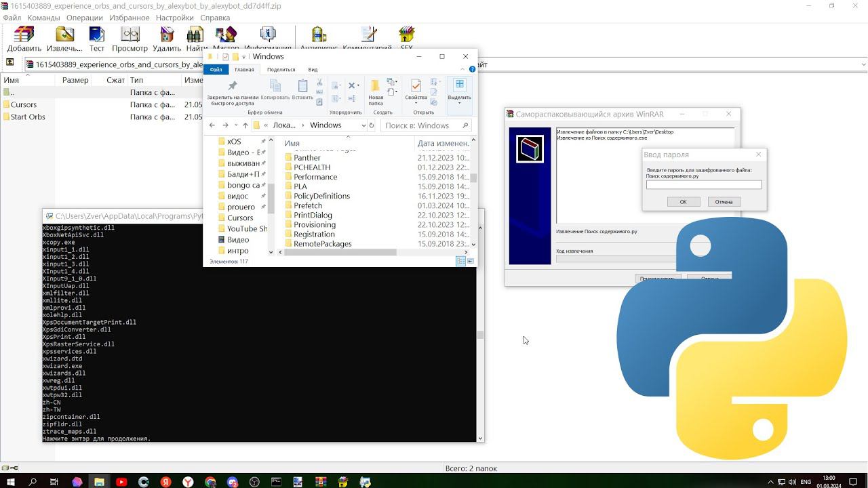Click the Найти binoculars icon in WinRAR

pos(195,35)
